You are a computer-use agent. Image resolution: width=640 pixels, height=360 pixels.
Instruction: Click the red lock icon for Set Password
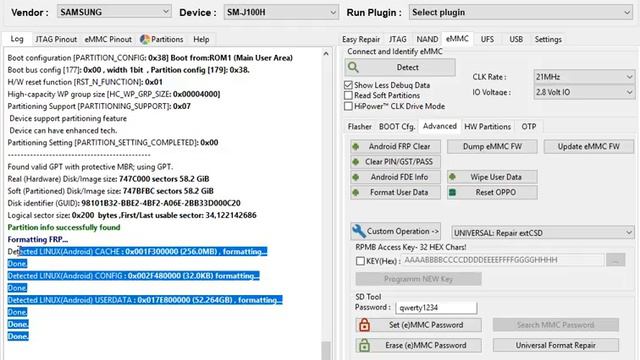pyautogui.click(x=364, y=325)
